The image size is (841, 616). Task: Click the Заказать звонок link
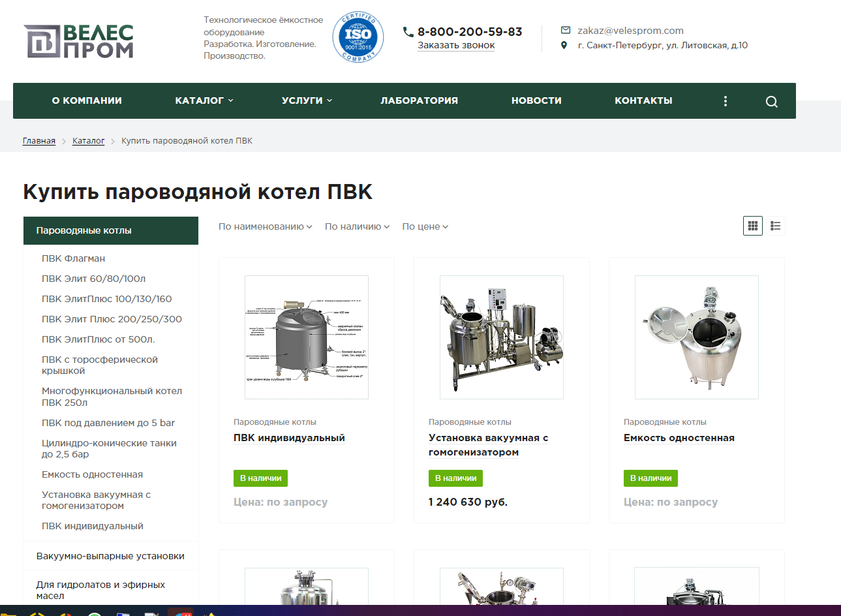(455, 45)
